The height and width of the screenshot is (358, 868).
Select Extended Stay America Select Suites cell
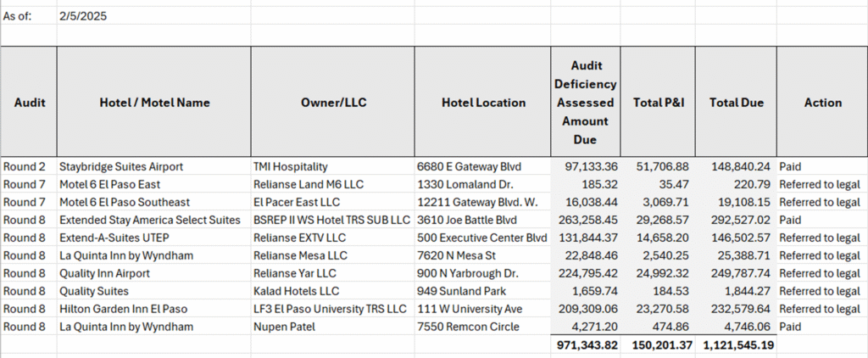click(154, 220)
